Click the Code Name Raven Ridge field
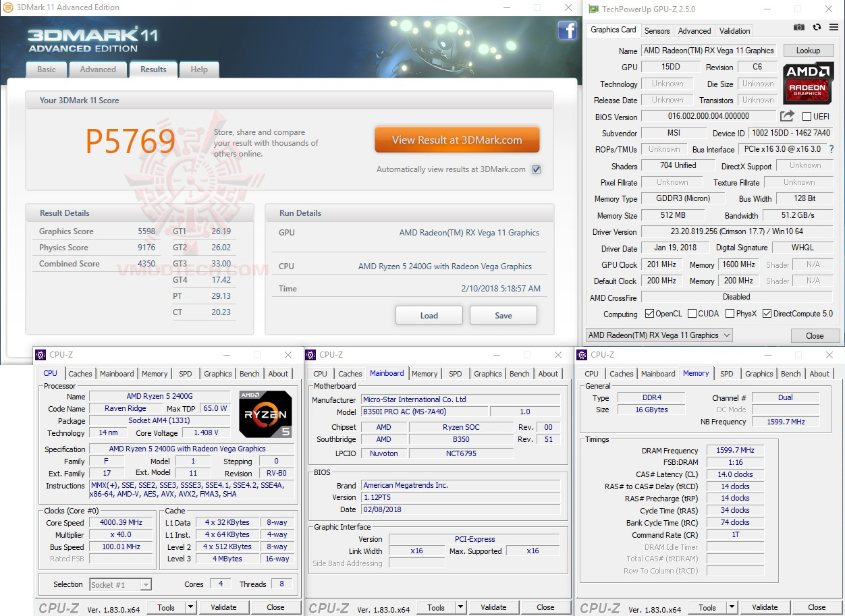 [126, 408]
